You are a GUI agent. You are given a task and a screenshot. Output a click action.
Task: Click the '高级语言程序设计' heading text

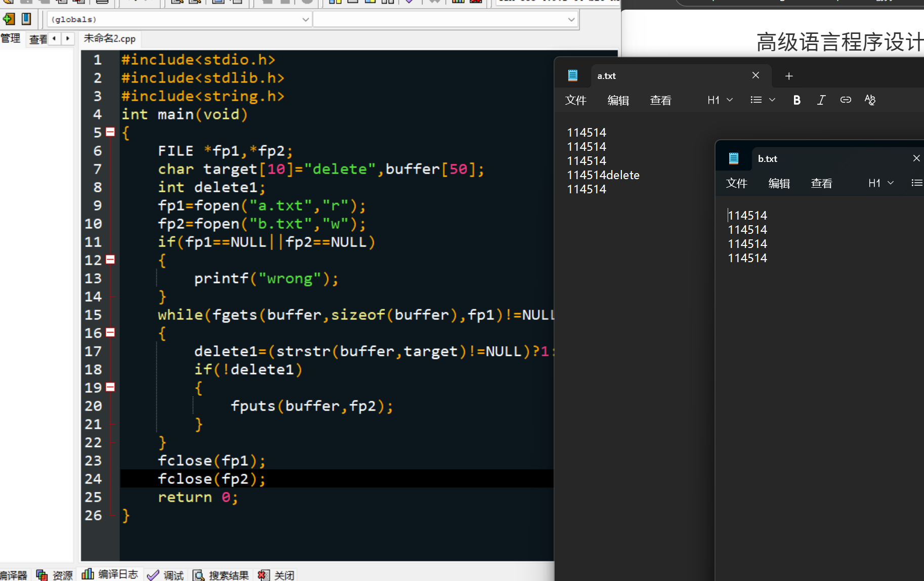[840, 42]
